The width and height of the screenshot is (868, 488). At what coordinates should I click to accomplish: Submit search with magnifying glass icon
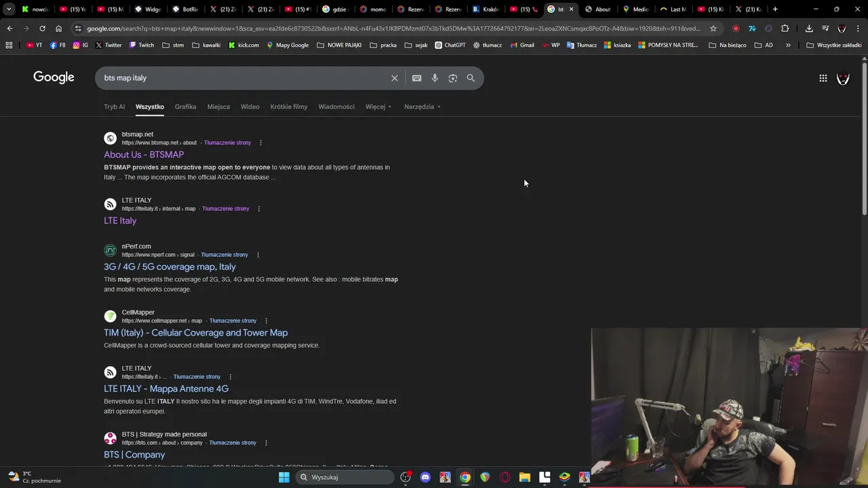coord(471,78)
